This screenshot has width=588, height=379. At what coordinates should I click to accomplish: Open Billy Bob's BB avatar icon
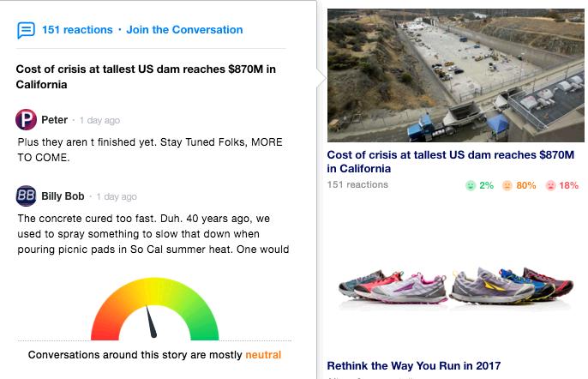[x=26, y=196]
